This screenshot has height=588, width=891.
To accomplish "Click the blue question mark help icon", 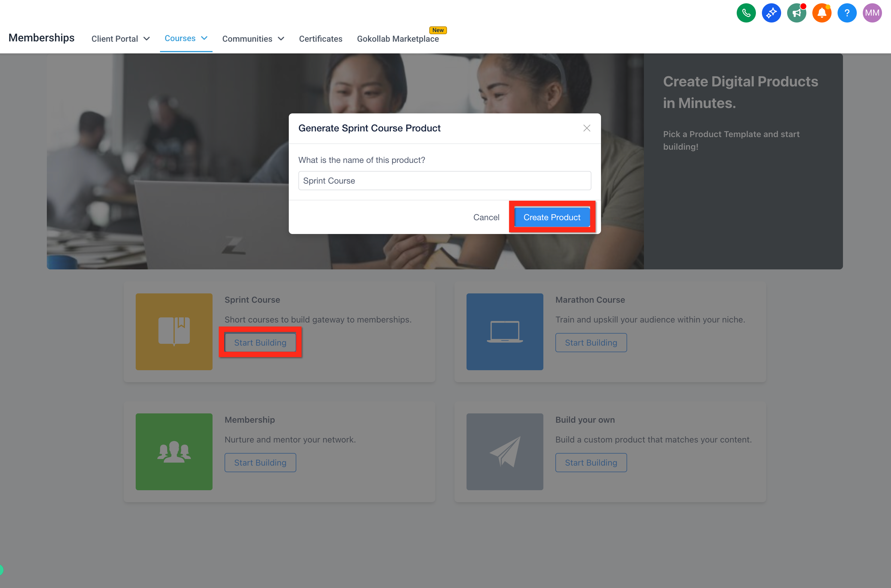I will pyautogui.click(x=847, y=13).
